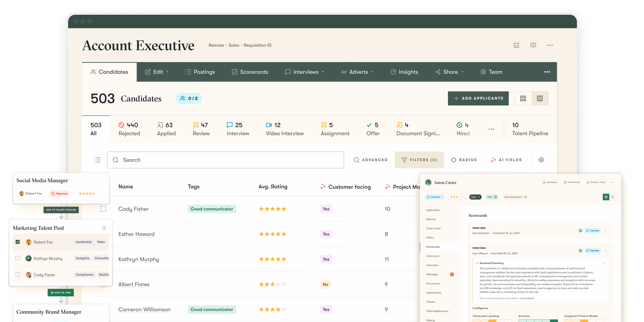Screen dimensions: 644x322
Task: Click Albert Flores star rating
Action: coord(273,284)
